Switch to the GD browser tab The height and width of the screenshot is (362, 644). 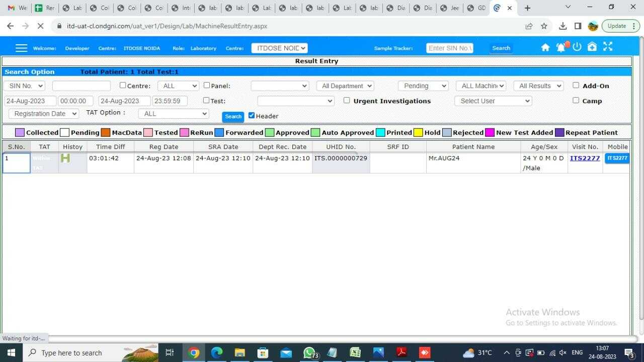(476, 8)
